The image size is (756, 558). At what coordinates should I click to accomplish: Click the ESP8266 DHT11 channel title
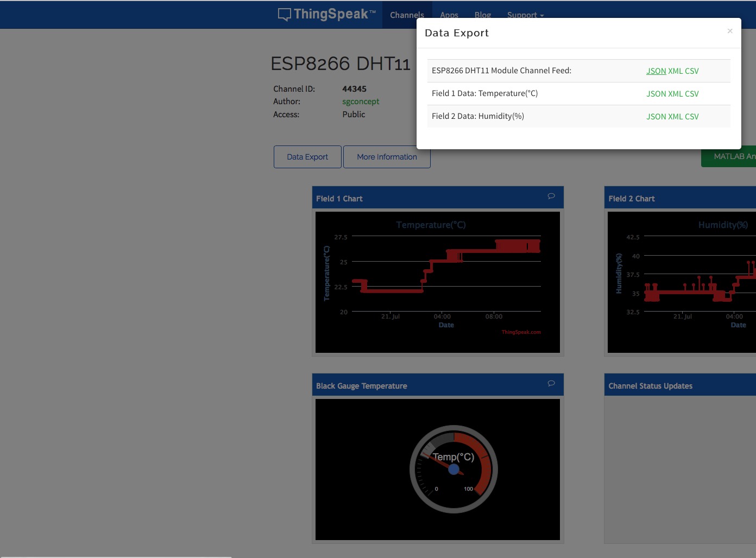341,64
